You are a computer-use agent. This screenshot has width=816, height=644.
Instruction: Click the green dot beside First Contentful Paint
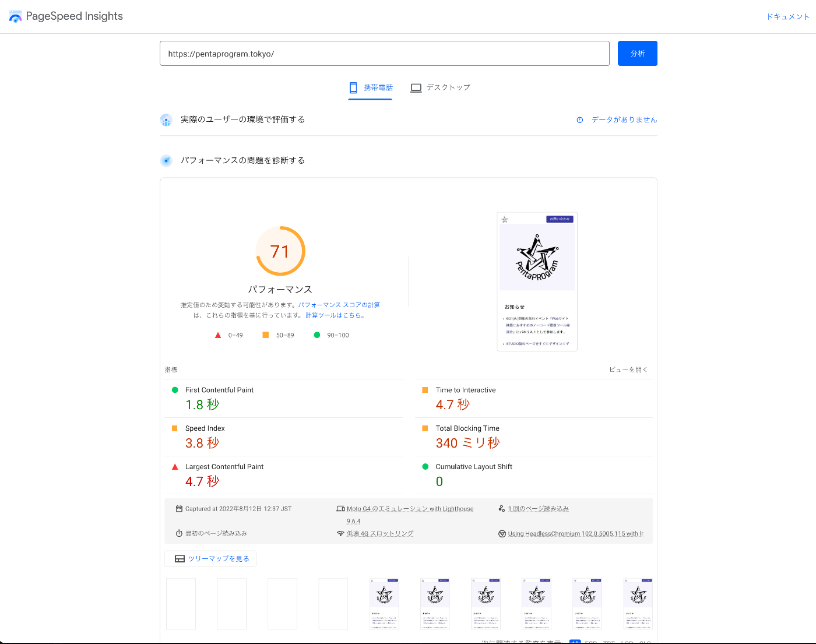175,390
